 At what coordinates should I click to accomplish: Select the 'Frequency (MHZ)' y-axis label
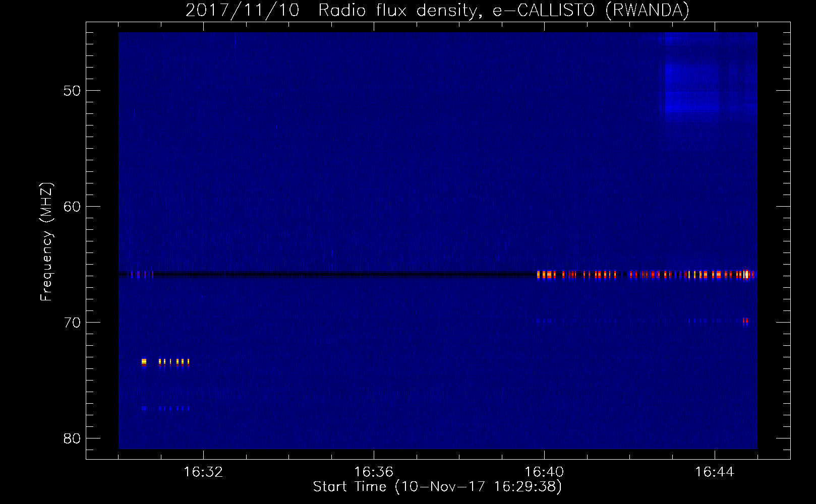click(x=46, y=242)
